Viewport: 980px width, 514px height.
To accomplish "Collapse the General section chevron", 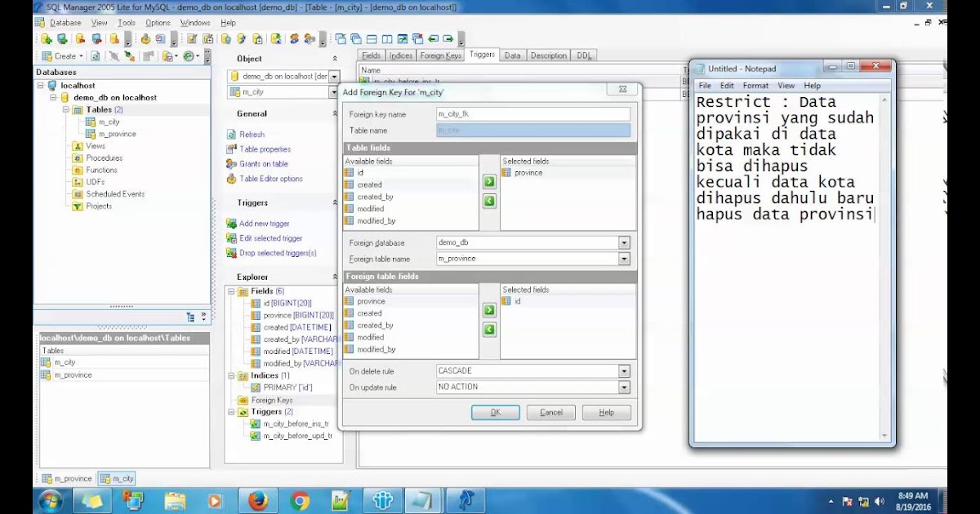I will click(x=335, y=114).
